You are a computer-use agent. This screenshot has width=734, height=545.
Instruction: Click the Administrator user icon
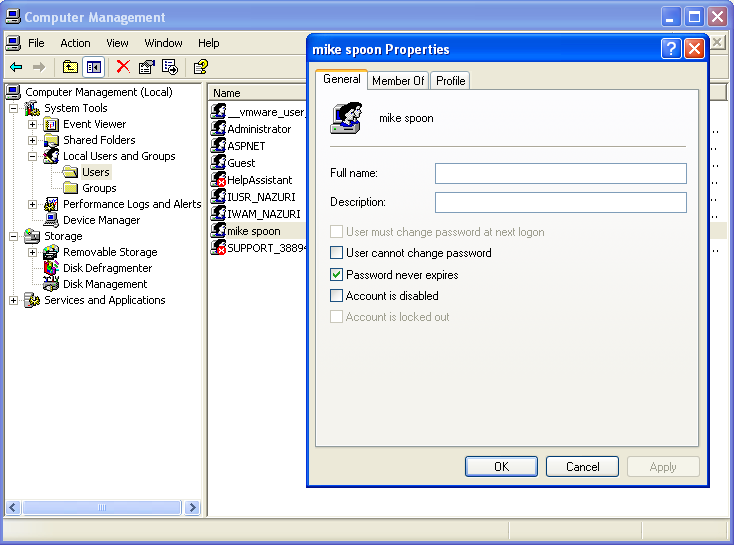point(218,129)
